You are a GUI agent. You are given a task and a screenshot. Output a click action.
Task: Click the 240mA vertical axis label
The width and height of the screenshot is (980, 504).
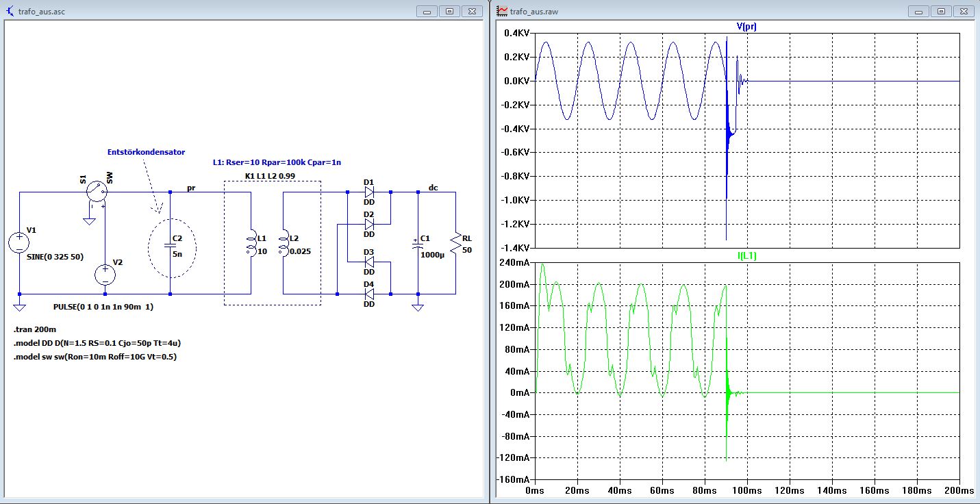tap(515, 262)
